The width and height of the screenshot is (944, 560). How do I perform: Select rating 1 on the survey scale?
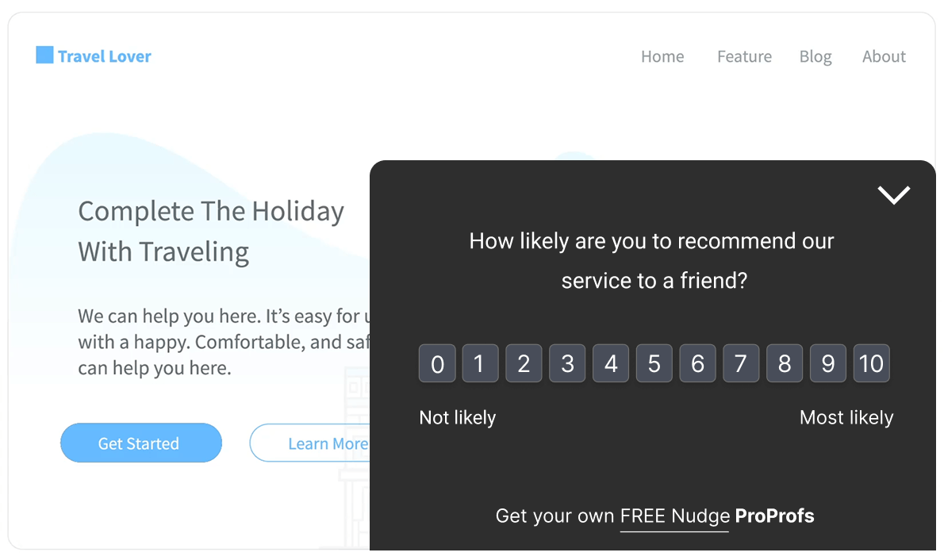tap(480, 363)
